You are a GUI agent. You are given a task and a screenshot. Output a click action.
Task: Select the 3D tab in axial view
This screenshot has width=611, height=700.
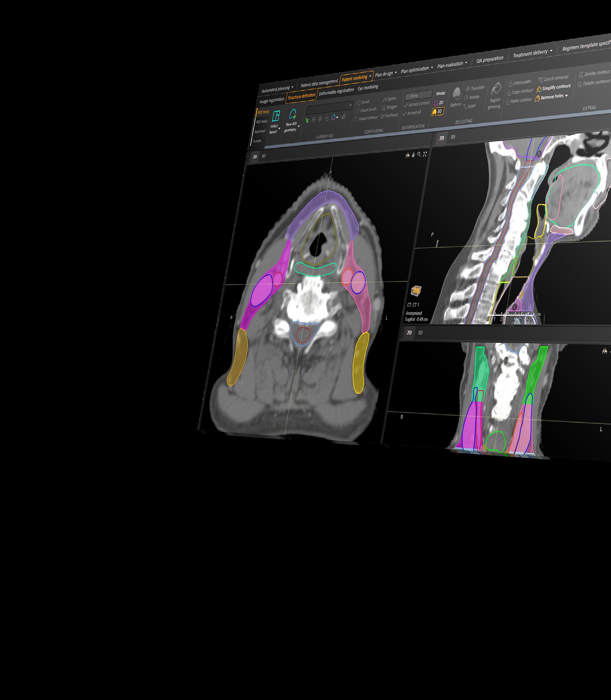pyautogui.click(x=263, y=156)
